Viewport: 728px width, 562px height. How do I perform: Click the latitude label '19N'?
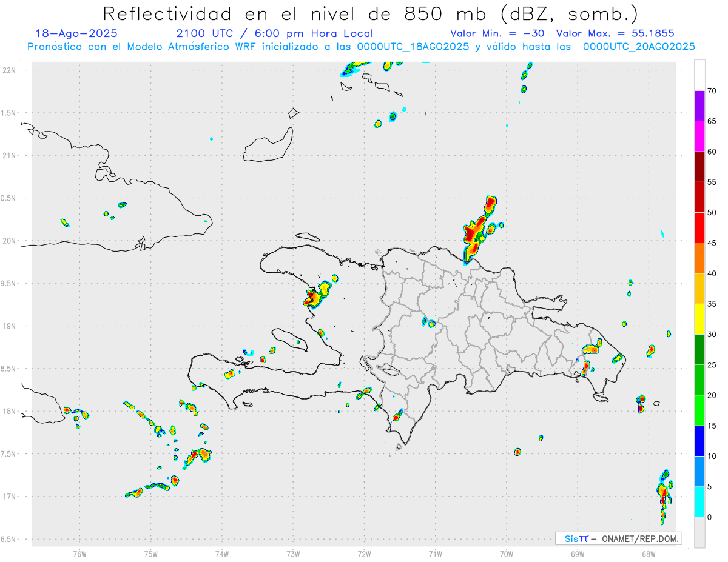click(x=10, y=326)
